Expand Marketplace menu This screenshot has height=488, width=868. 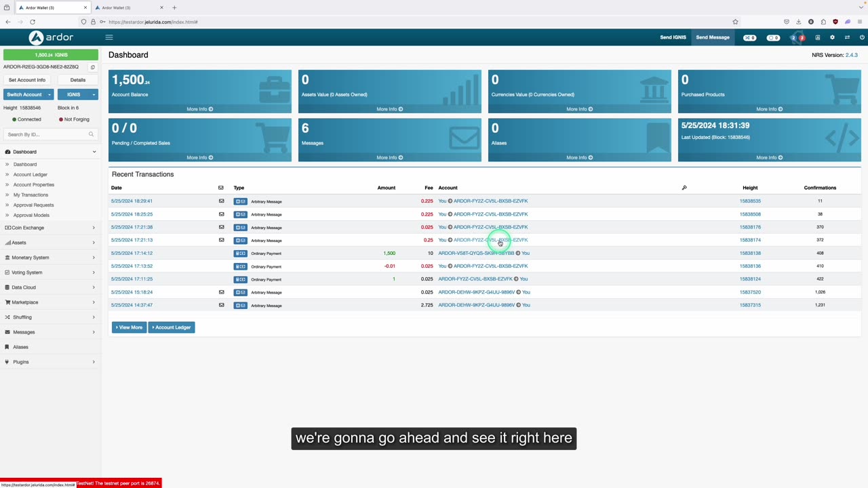[x=51, y=302]
